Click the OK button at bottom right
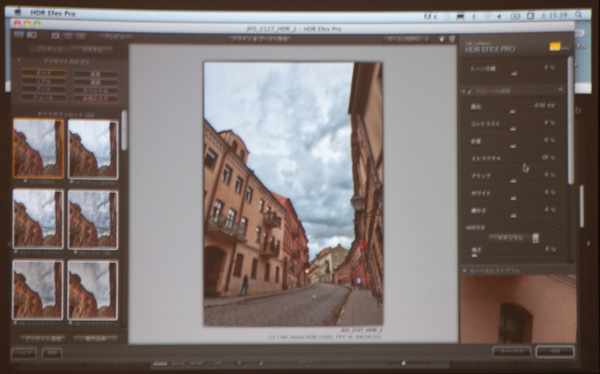The width and height of the screenshot is (600, 374). [x=555, y=351]
